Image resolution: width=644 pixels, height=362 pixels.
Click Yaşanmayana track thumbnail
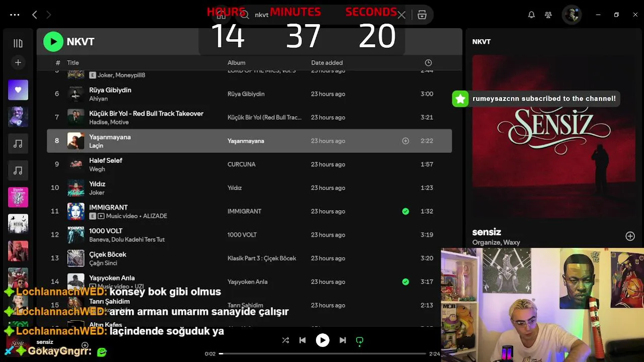[76, 141]
